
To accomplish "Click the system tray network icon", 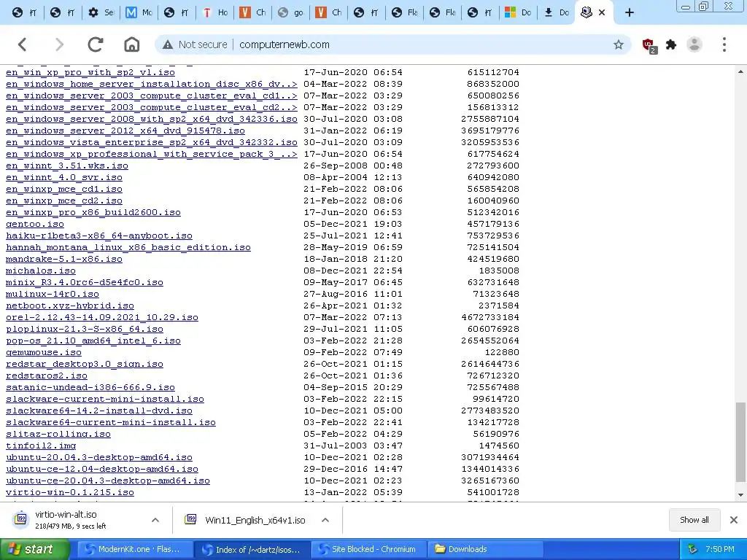I will point(692,550).
